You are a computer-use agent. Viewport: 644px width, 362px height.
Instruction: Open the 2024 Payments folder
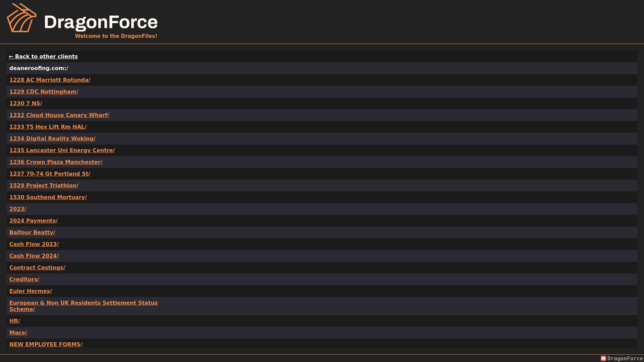pyautogui.click(x=34, y=221)
